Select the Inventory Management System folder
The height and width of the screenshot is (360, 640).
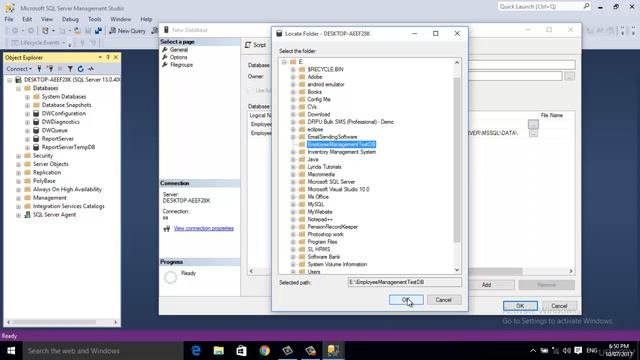[x=342, y=152]
